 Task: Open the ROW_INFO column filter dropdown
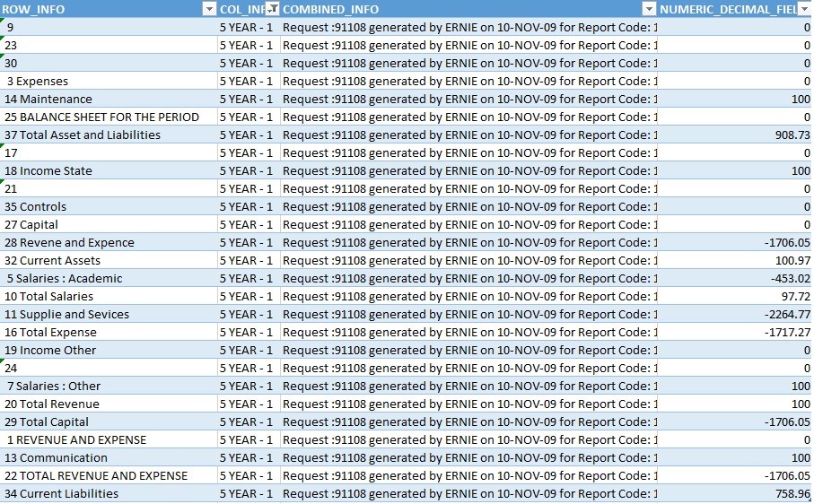coord(208,9)
